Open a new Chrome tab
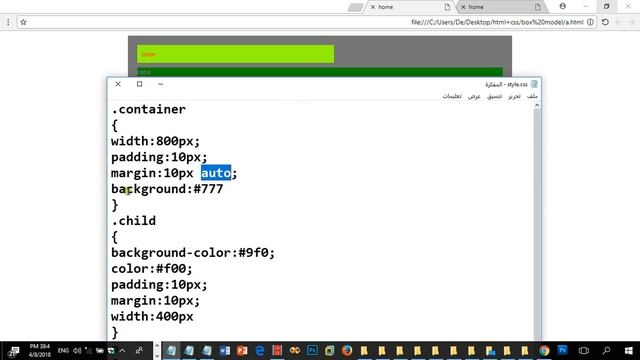The height and width of the screenshot is (360, 640). (355, 7)
